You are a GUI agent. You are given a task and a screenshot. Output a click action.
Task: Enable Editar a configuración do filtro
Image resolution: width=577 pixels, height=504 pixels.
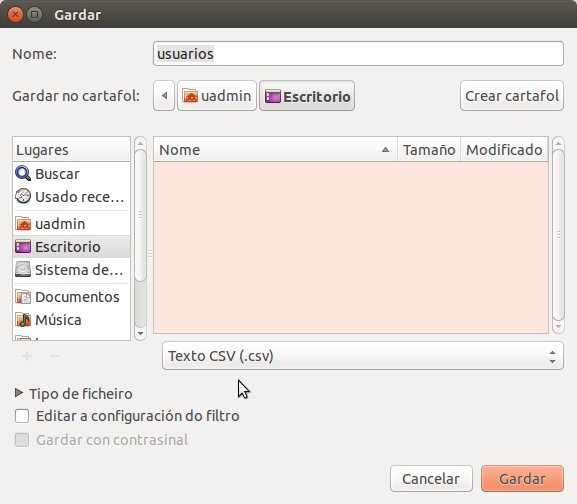(x=22, y=416)
